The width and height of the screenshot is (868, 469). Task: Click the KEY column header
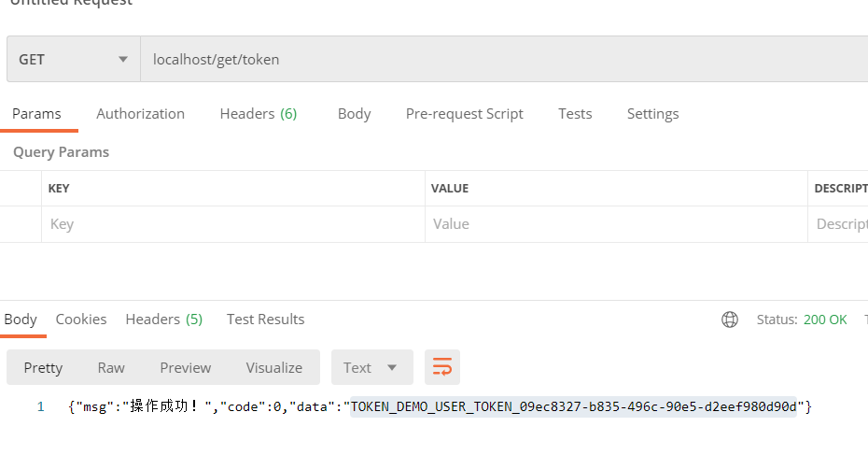pyautogui.click(x=59, y=189)
